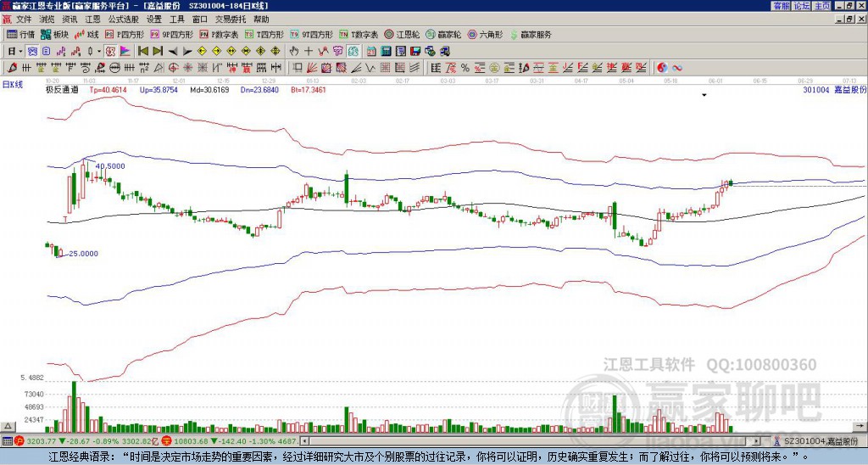
Task: Click the Dn=23.6840 value
Action: coord(259,89)
